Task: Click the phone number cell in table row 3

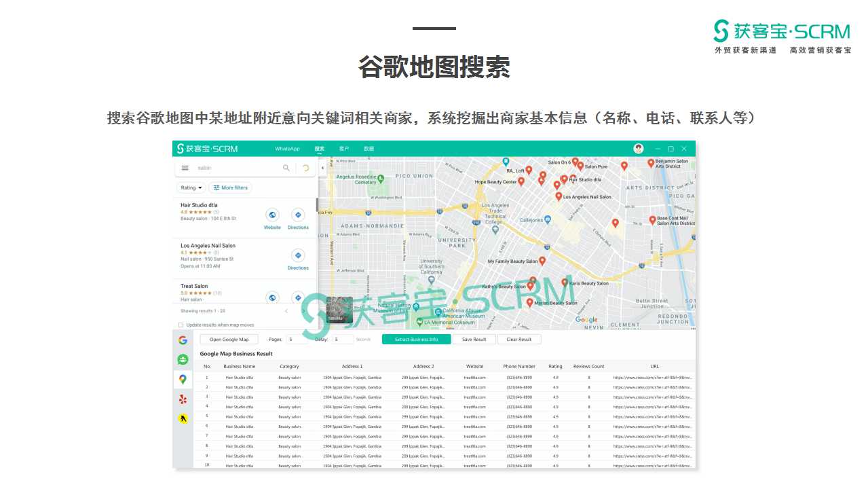Action: pos(519,397)
